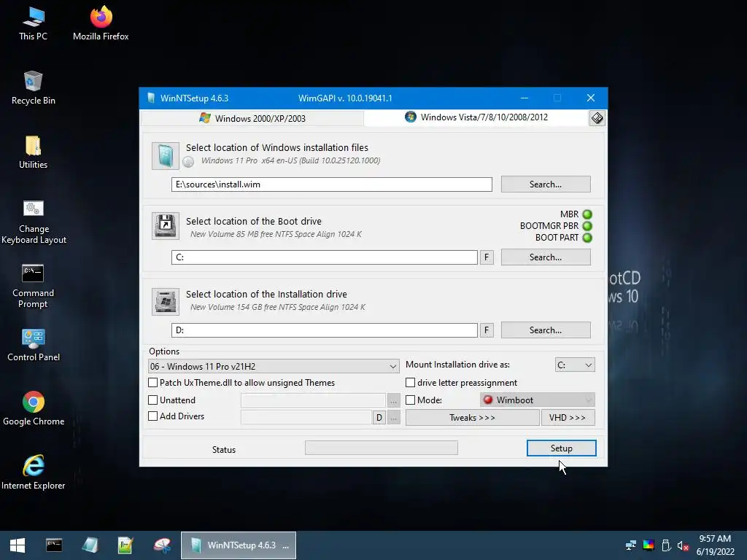The height and width of the screenshot is (560, 747).
Task: Enable drive letter preassignment
Action: tap(410, 382)
